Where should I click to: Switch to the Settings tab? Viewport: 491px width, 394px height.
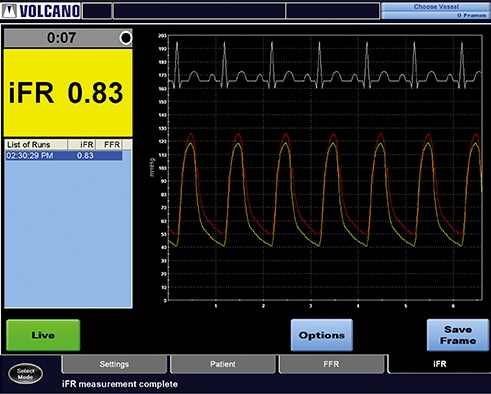coord(114,364)
